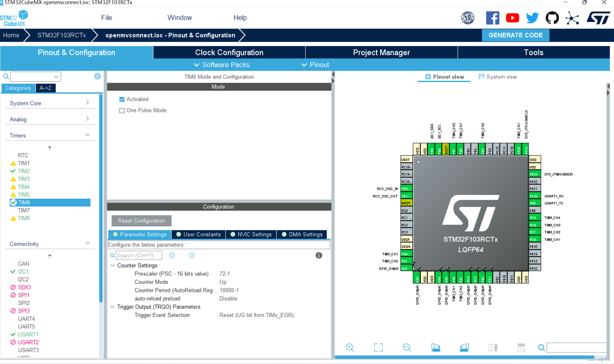614x364 pixels.
Task: Click Prescaler value 72-1
Action: 225,274
